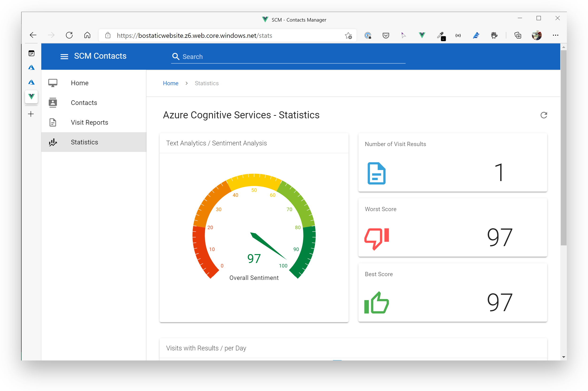The width and height of the screenshot is (588, 391).
Task: Add page to favorites star icon
Action: pos(348,36)
